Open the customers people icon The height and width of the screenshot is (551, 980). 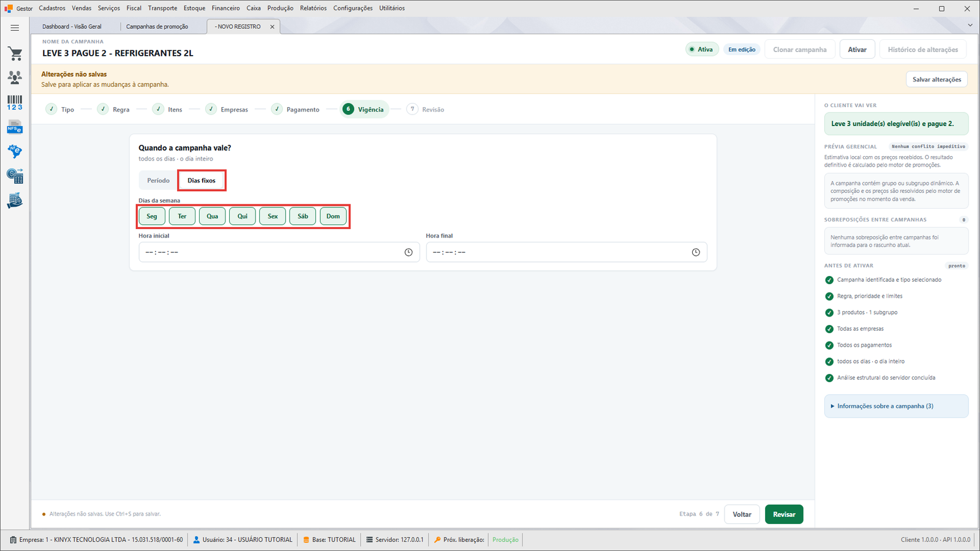(15, 77)
